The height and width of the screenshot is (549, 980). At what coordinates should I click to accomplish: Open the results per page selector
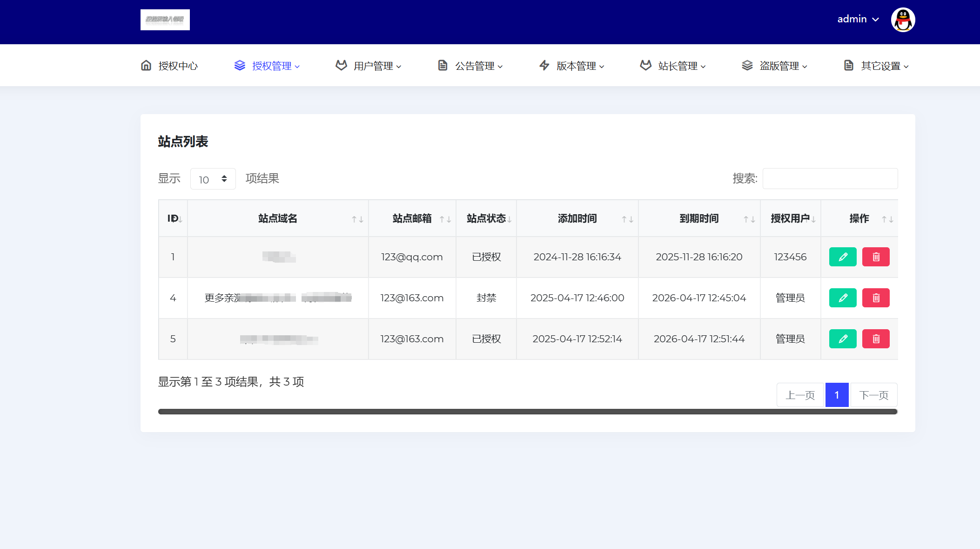pos(213,179)
